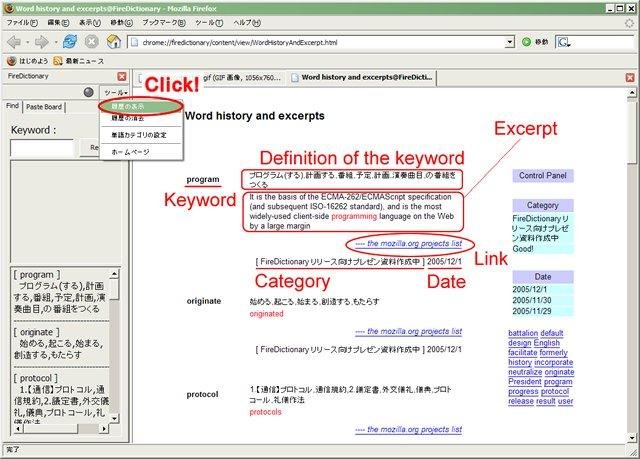Select the highlighted history display menu item
640x459 pixels.
[140, 106]
